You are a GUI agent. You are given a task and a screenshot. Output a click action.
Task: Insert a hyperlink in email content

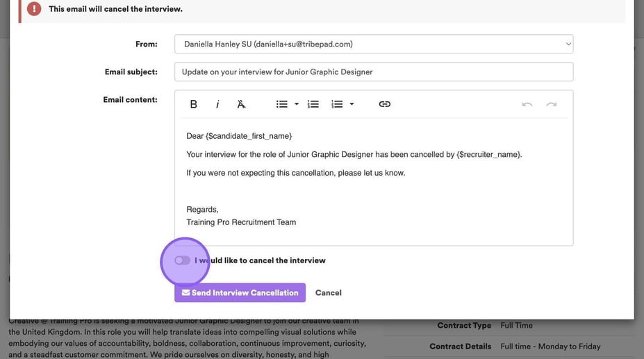pyautogui.click(x=384, y=104)
